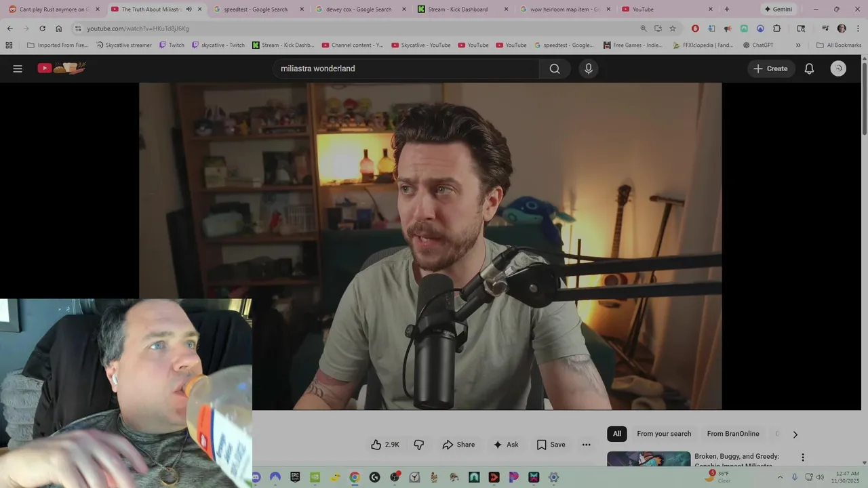
Task: View site information for youtube.com
Action: click(x=78, y=28)
